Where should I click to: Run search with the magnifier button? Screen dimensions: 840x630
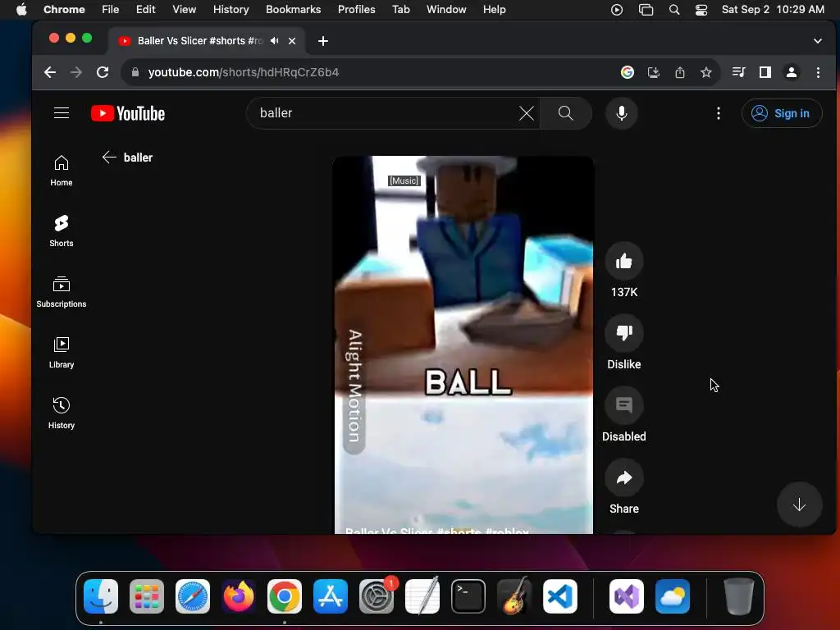pyautogui.click(x=566, y=113)
